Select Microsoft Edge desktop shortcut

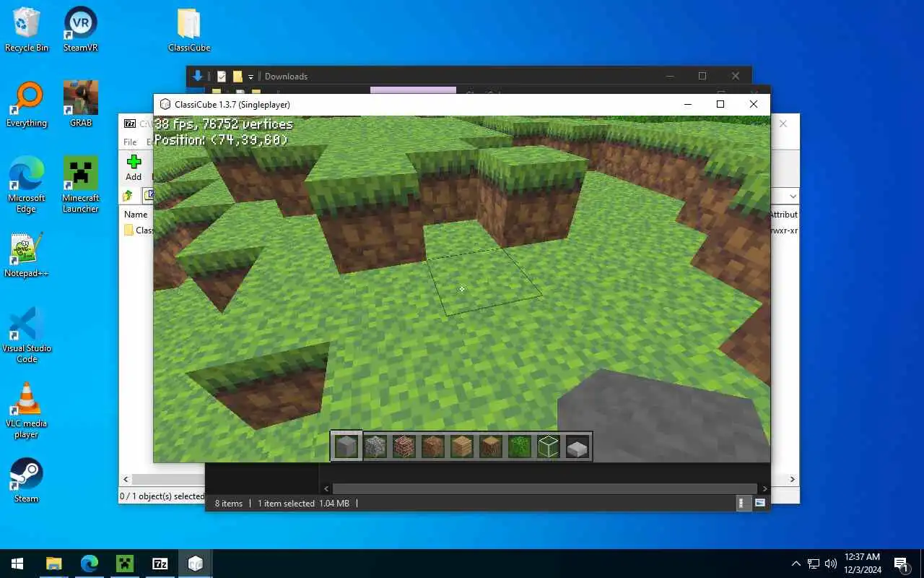[27, 185]
